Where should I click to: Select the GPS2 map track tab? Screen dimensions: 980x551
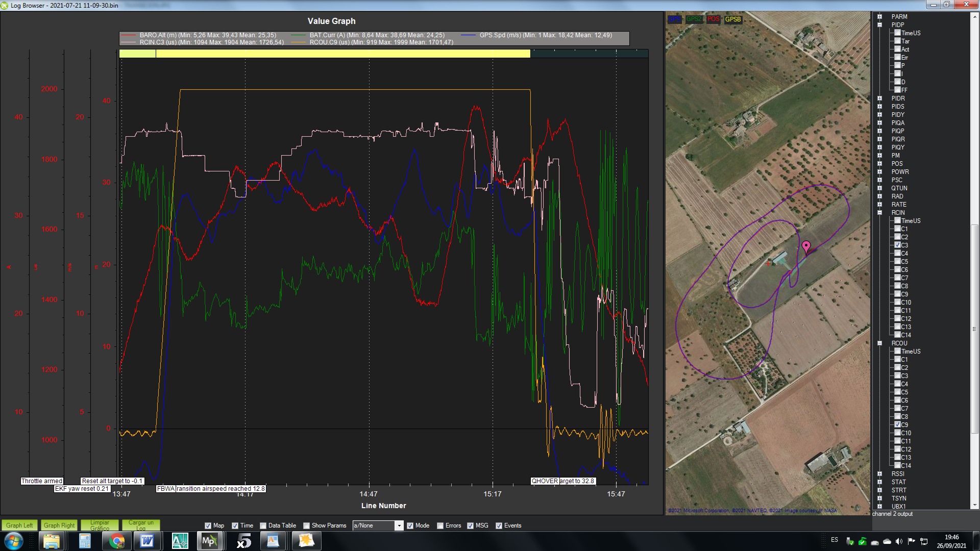(x=693, y=19)
